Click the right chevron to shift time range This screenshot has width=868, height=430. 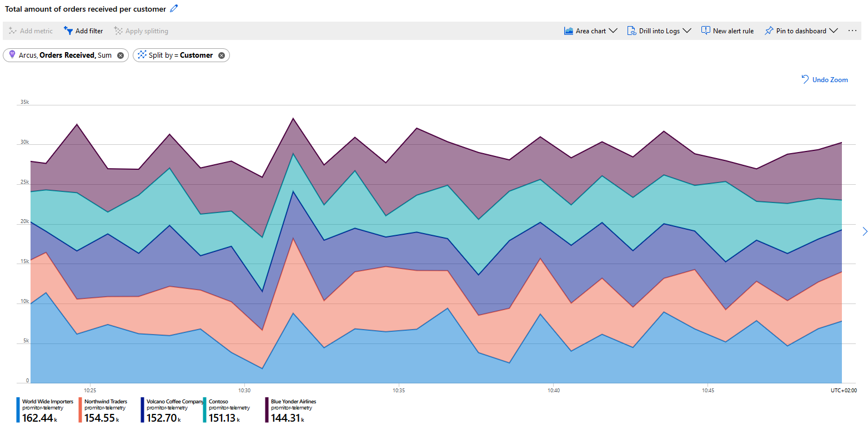[x=864, y=231]
